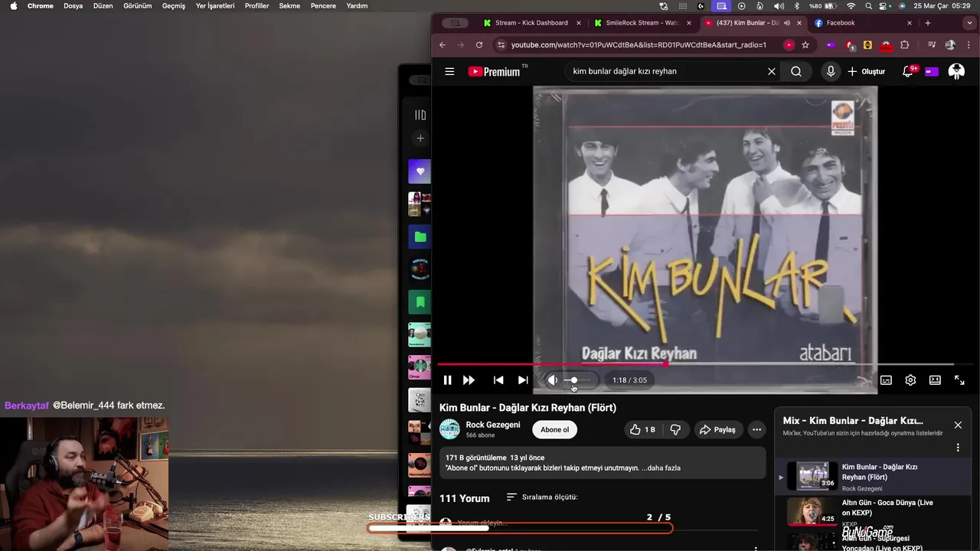
Task: Like the video with thumbs up
Action: (x=642, y=429)
